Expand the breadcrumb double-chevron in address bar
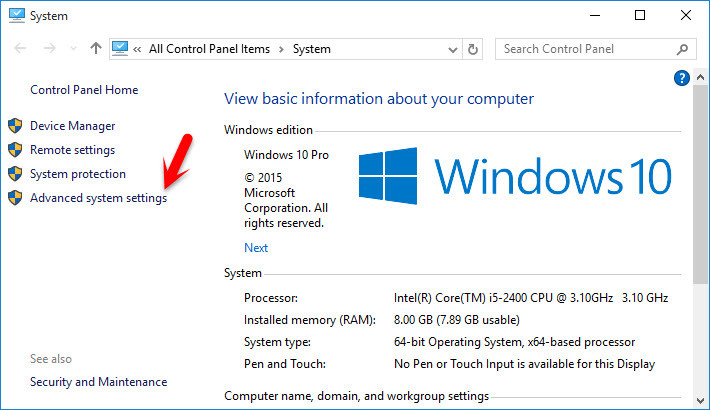 137,49
